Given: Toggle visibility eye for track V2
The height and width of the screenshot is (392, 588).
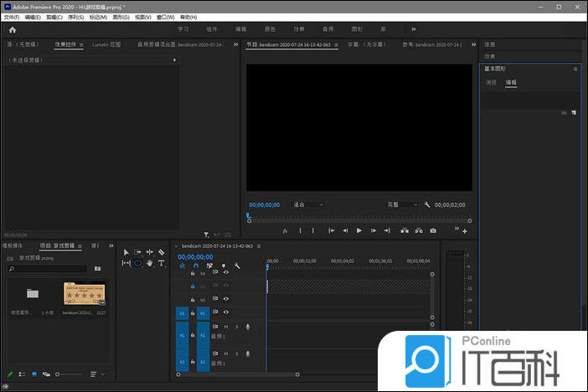Looking at the screenshot, I should coord(226,300).
